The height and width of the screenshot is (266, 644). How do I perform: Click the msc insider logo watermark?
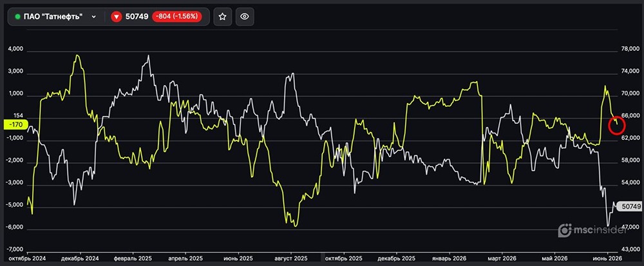tap(592, 231)
